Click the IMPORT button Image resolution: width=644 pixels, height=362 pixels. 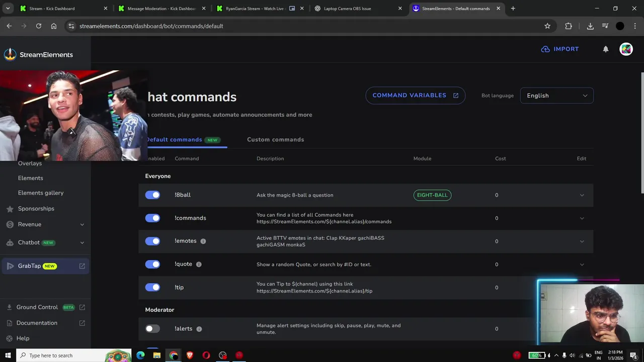[x=560, y=49]
